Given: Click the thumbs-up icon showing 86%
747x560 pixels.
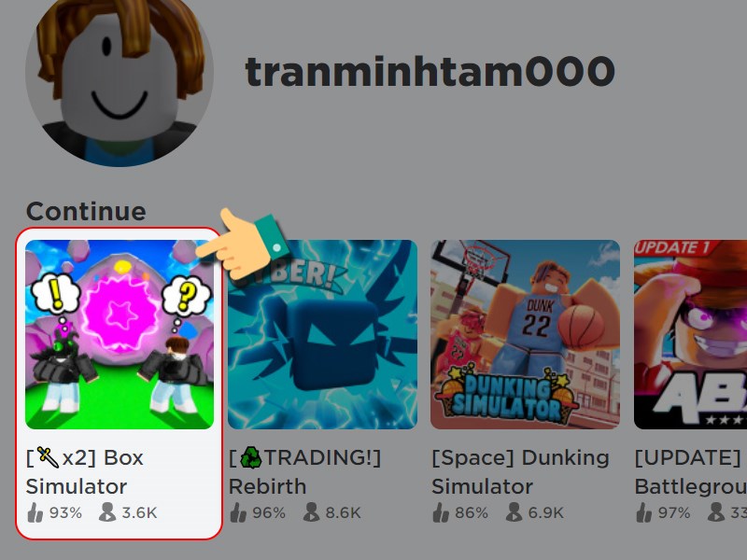Looking at the screenshot, I should 441,512.
